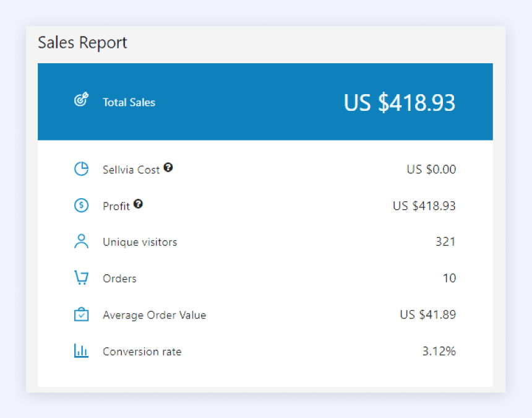Click the Profit dollar coin icon
This screenshot has height=418, width=532.
point(82,206)
